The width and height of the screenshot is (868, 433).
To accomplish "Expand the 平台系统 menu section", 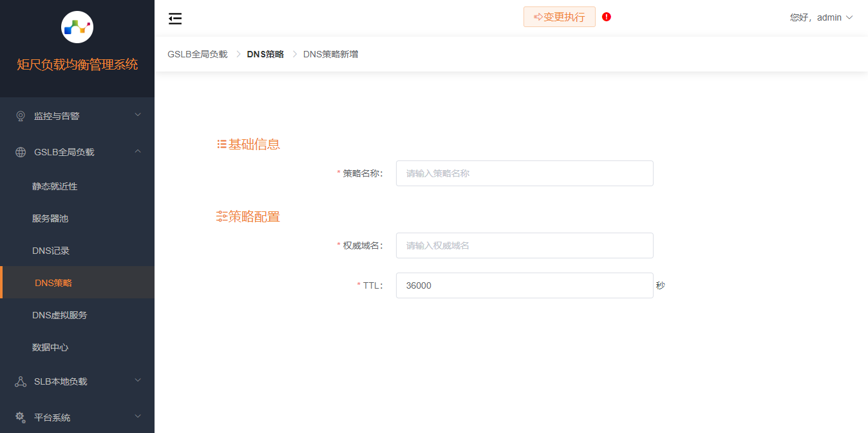I will coord(77,417).
